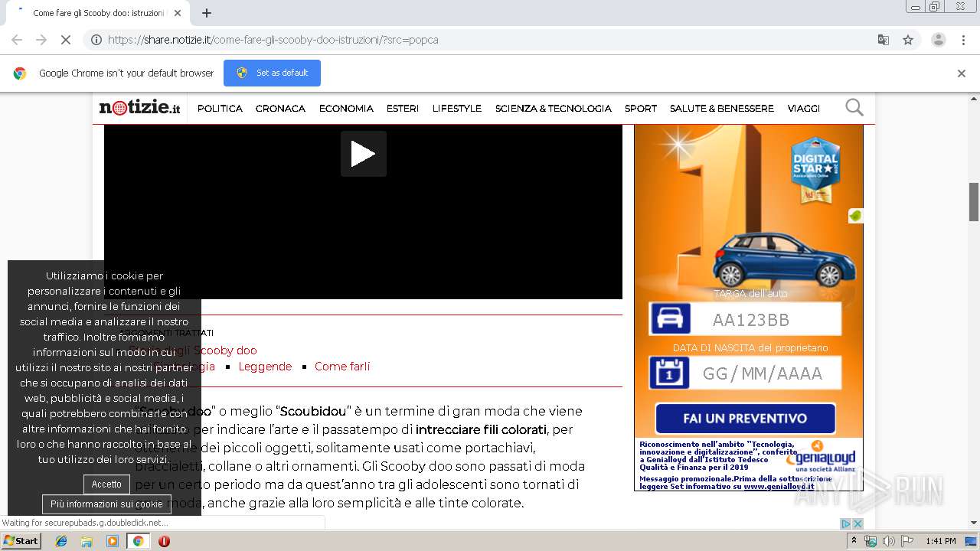Click the address bar URL
Image resolution: width=980 pixels, height=551 pixels.
pyautogui.click(x=273, y=40)
